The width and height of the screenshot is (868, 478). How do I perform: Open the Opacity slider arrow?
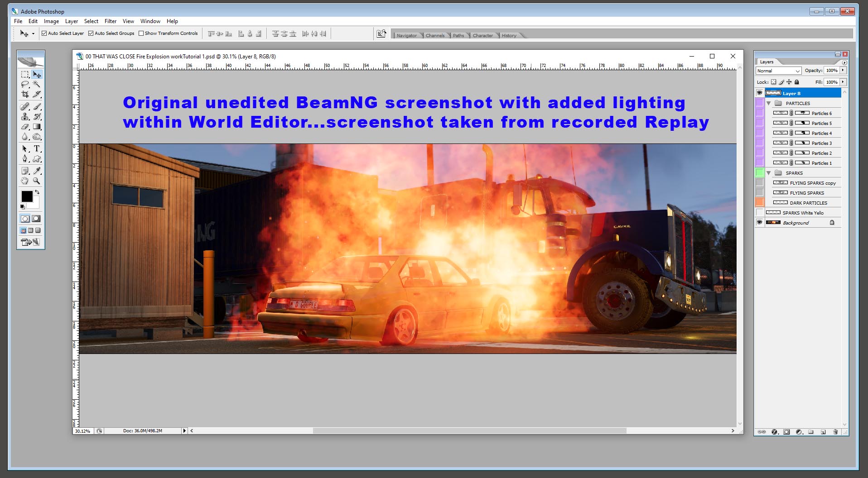(x=843, y=70)
